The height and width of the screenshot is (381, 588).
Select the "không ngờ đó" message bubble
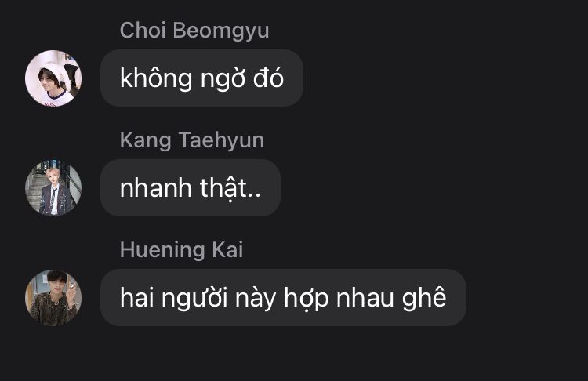201,78
